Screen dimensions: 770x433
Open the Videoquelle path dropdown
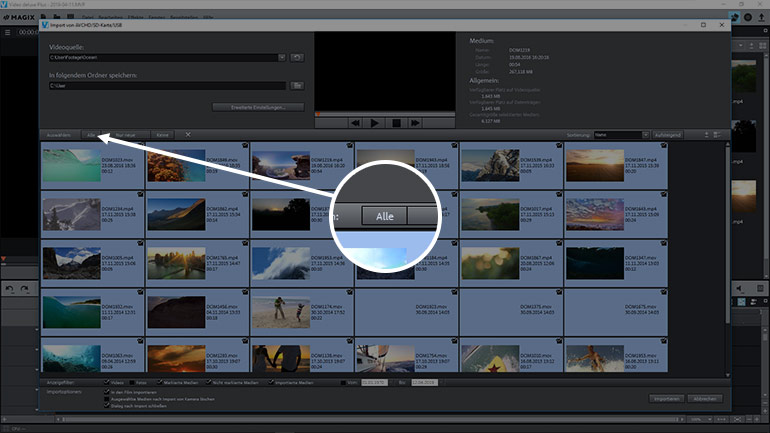point(281,57)
